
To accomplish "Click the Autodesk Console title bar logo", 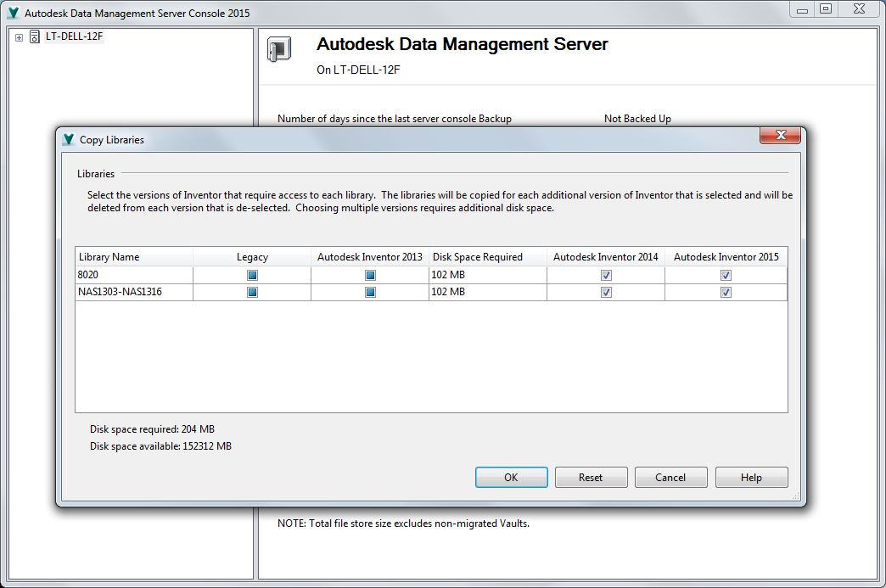I will click(14, 13).
